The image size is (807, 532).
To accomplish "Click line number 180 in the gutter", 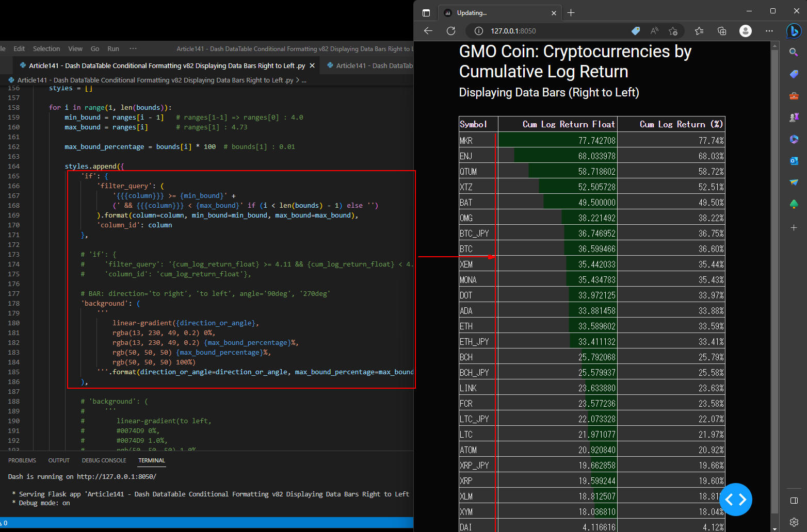I will 13,323.
